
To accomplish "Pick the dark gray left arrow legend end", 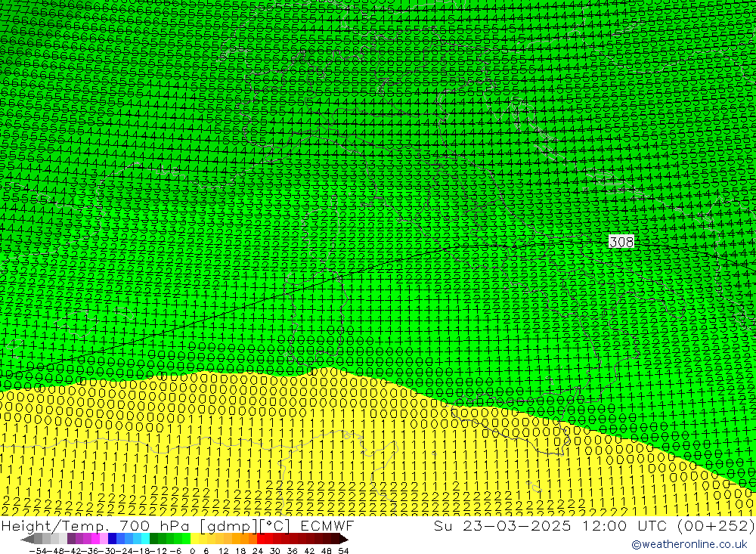I will pos(27,539).
